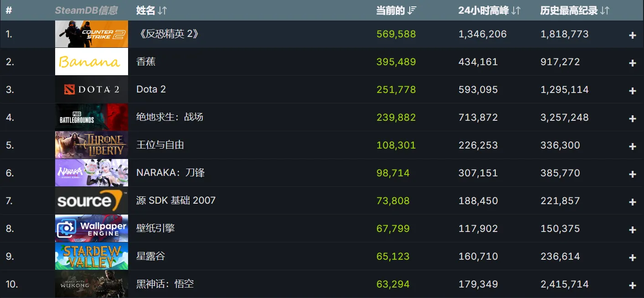Open the 绝地求生：战场 link
This screenshot has width=644, height=298.
(x=170, y=117)
